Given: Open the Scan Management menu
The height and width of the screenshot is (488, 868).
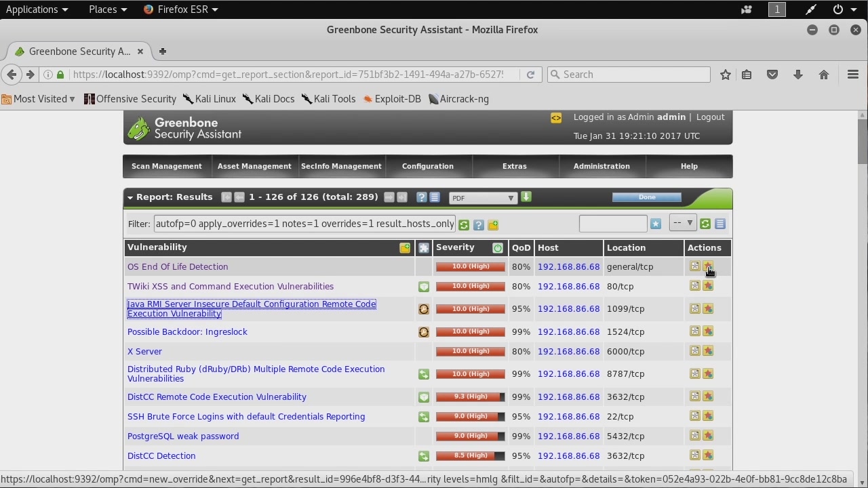Looking at the screenshot, I should coord(166,166).
